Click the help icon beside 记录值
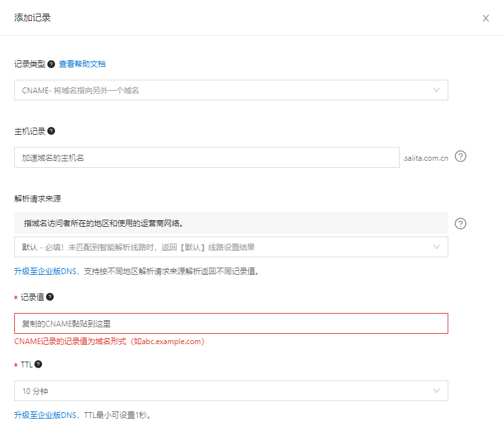The height and width of the screenshot is (440, 504). [50, 297]
